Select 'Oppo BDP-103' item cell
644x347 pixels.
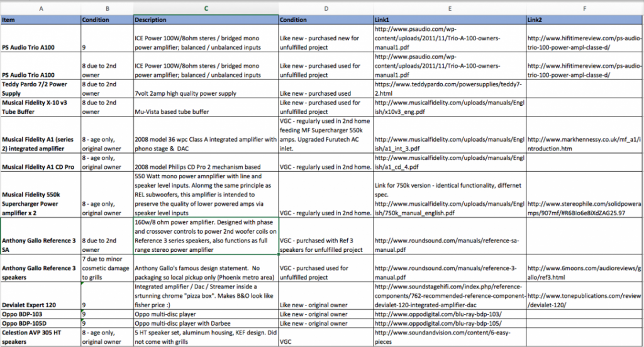coord(41,314)
